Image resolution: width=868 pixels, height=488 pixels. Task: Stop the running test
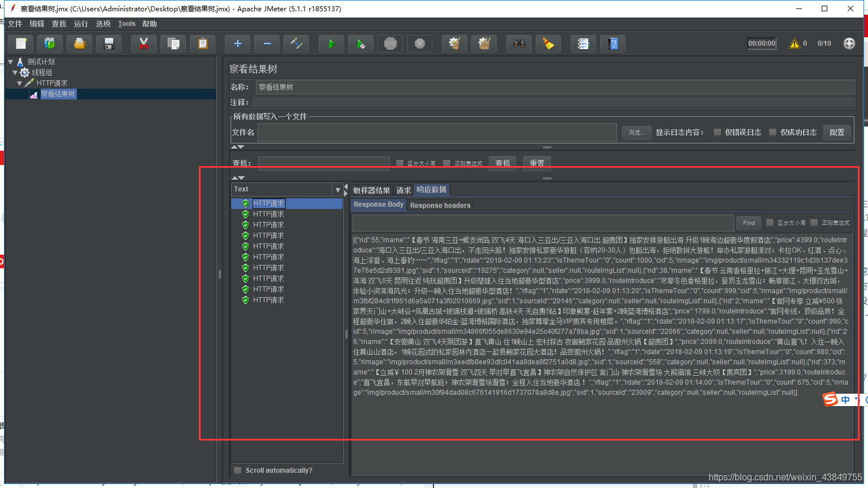pos(390,43)
